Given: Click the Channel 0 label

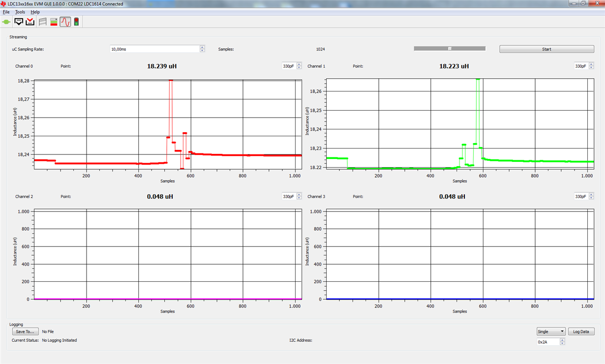Looking at the screenshot, I should (24, 66).
